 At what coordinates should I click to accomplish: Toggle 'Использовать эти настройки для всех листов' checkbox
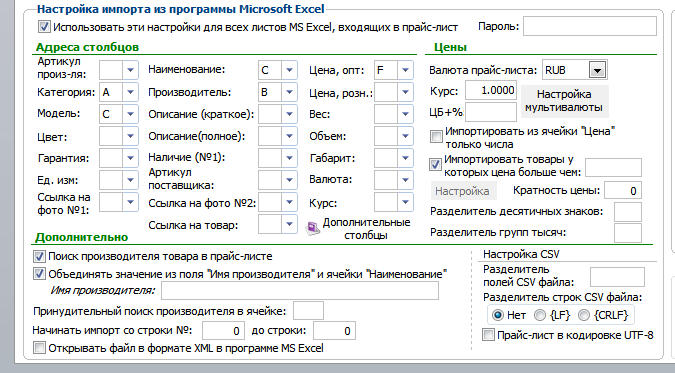pyautogui.click(x=44, y=27)
